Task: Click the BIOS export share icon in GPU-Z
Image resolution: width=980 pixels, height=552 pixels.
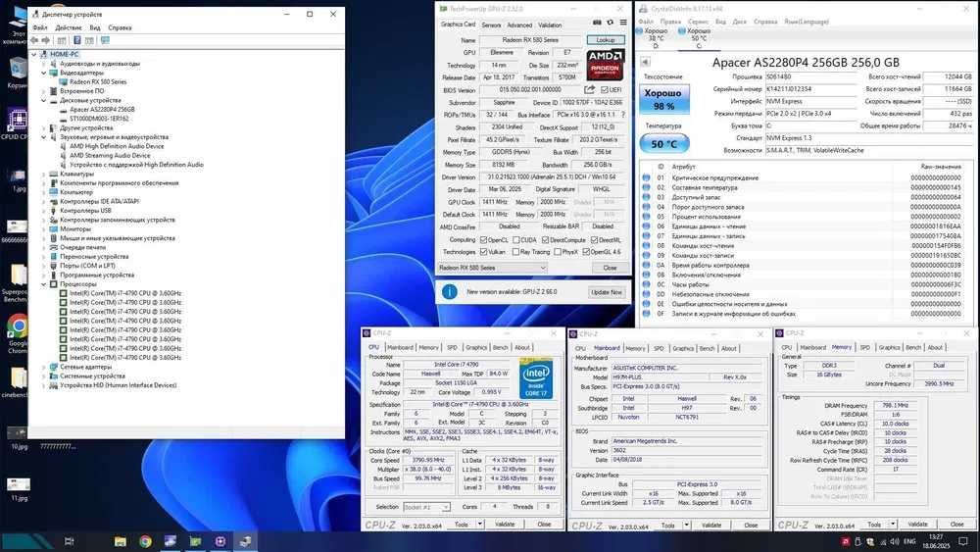Action: pyautogui.click(x=589, y=90)
